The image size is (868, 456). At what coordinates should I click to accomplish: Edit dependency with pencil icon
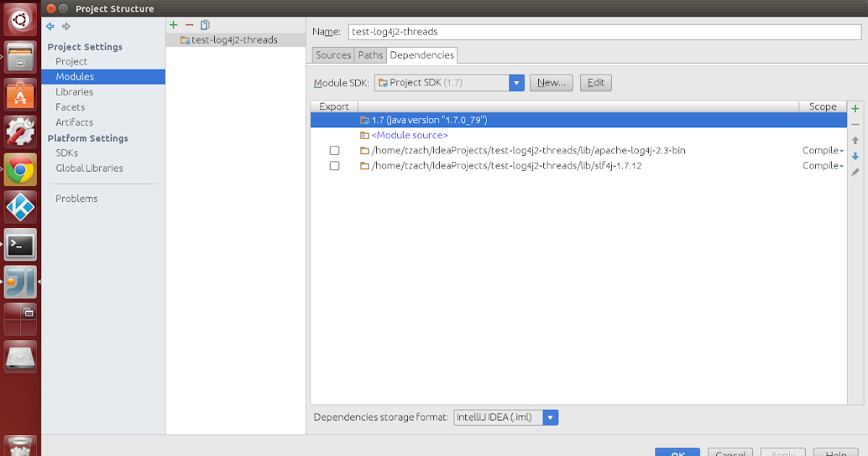855,172
